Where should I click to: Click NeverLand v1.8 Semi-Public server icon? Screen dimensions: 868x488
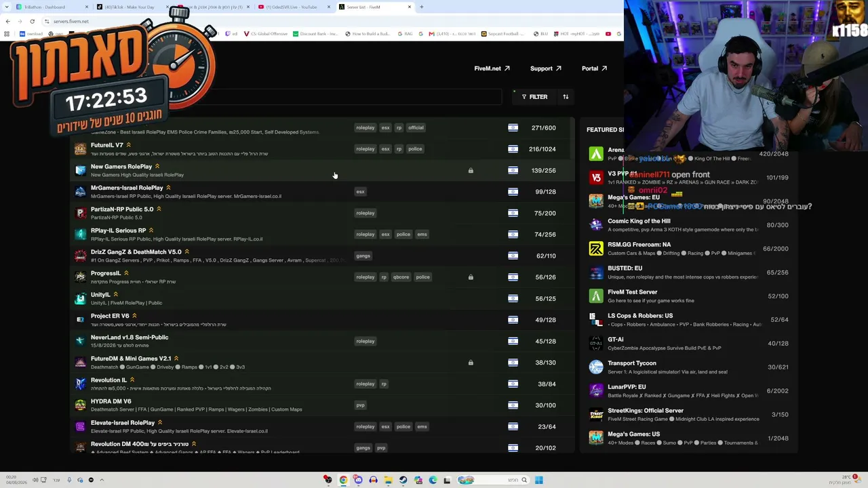tap(81, 341)
